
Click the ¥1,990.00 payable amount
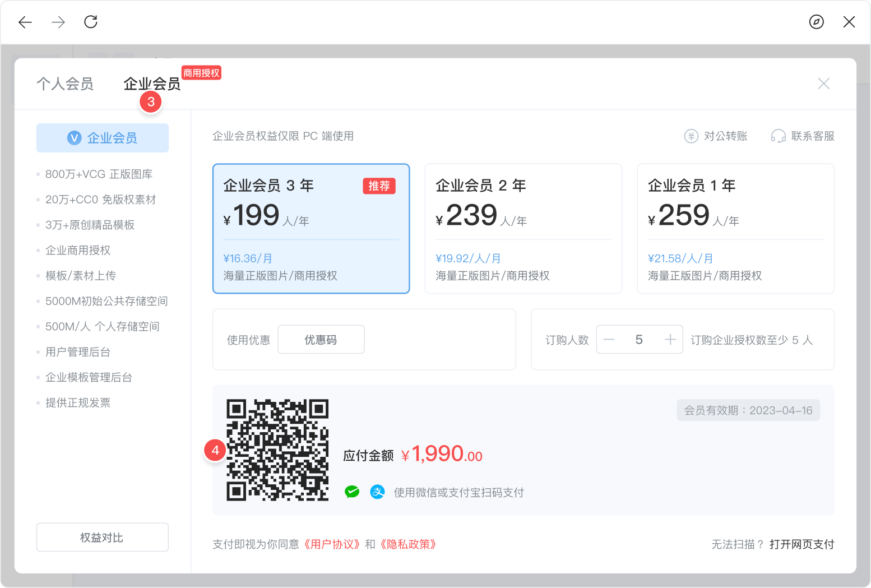(x=442, y=454)
